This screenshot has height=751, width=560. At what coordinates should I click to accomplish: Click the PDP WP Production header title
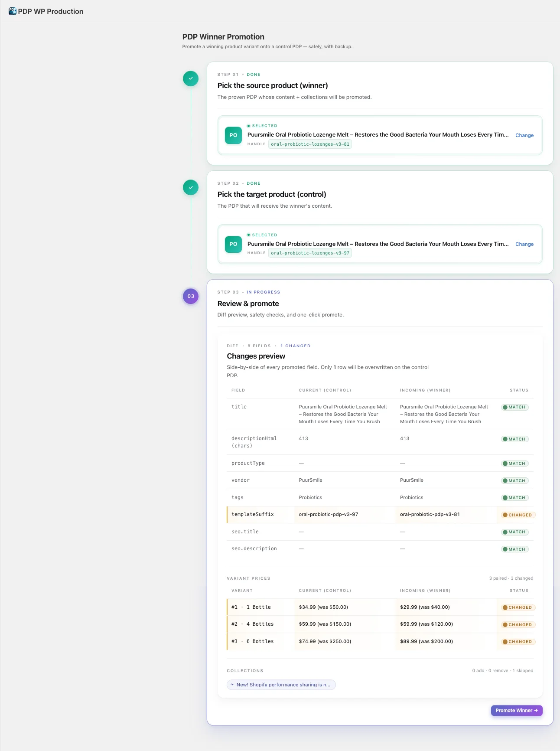click(51, 11)
